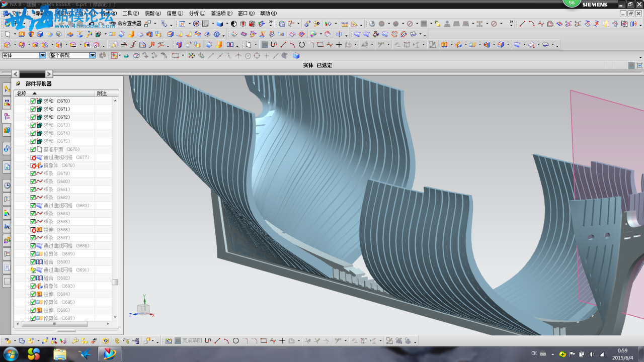
Task: Expand the top toolbar overflow chevron near Line tool
Action: 511,23
